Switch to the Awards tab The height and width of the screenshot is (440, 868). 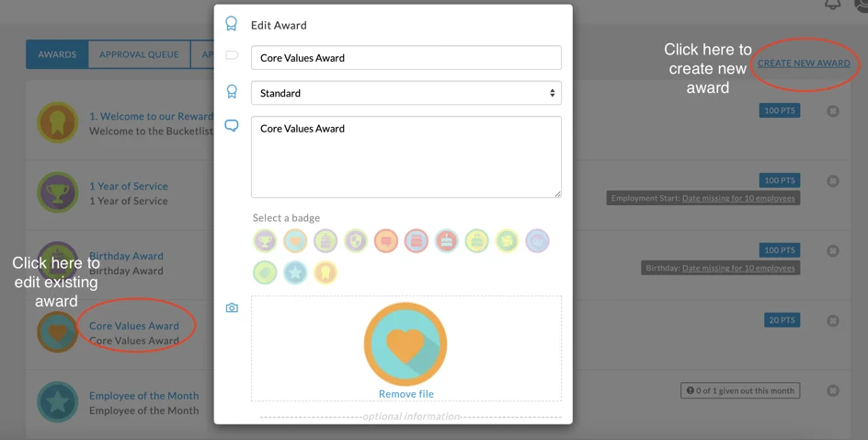(x=57, y=54)
